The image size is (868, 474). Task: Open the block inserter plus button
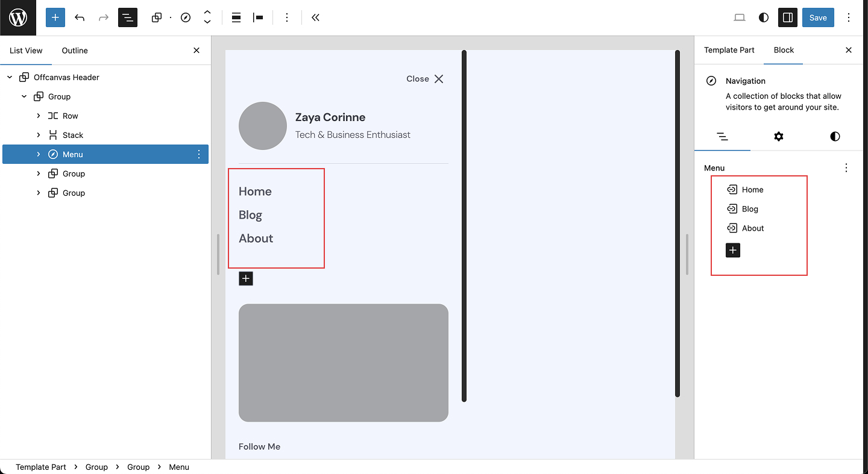point(55,17)
